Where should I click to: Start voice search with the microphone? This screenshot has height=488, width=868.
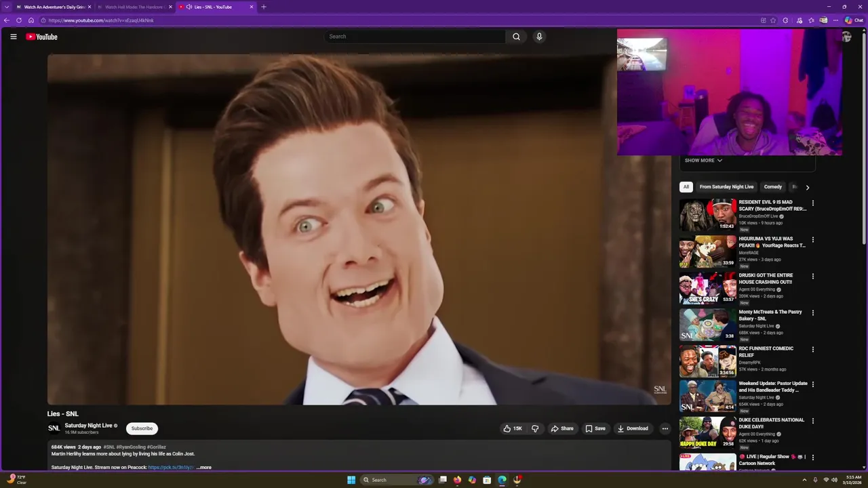(x=539, y=37)
